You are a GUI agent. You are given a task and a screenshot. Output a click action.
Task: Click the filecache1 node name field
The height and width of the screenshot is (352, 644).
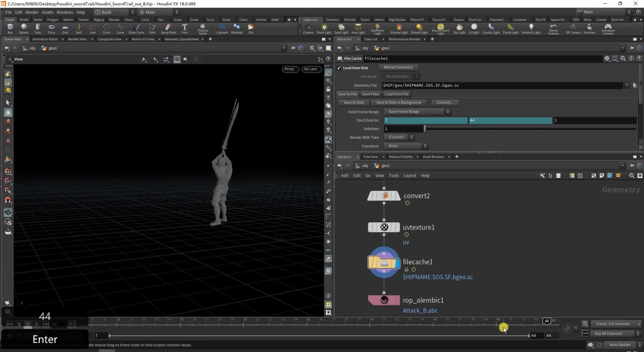482,58
